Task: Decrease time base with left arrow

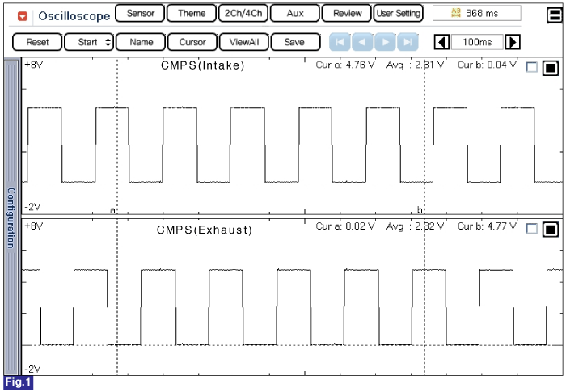Action: [x=441, y=42]
